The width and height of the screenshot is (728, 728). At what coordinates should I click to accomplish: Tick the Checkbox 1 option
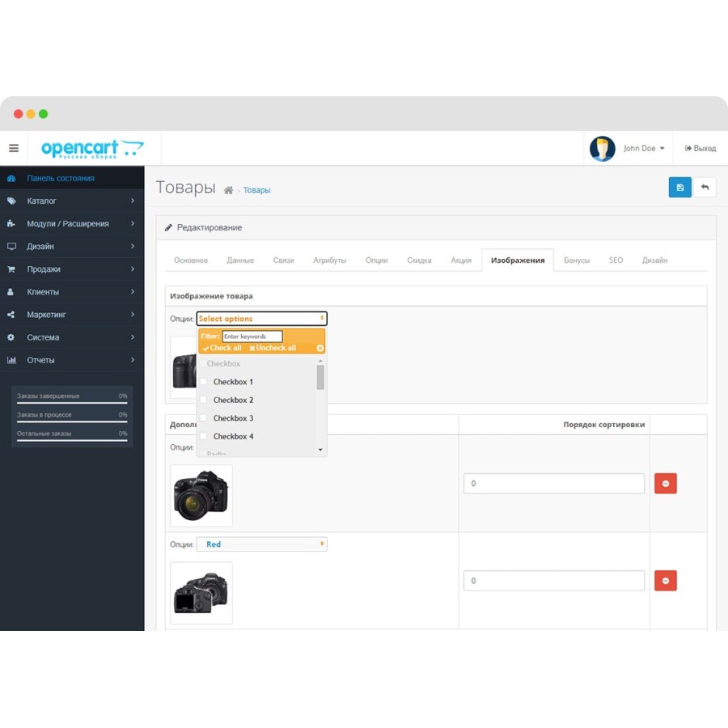(x=203, y=382)
